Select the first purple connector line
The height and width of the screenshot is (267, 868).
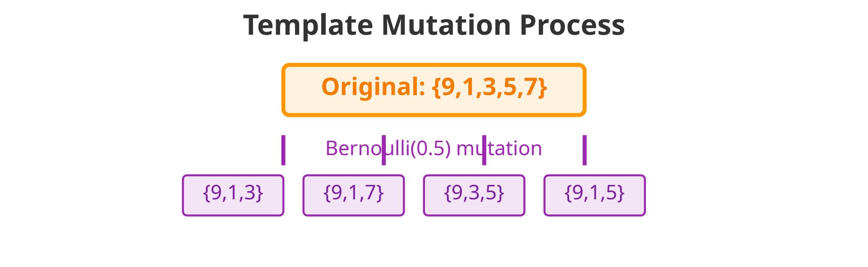tap(283, 150)
